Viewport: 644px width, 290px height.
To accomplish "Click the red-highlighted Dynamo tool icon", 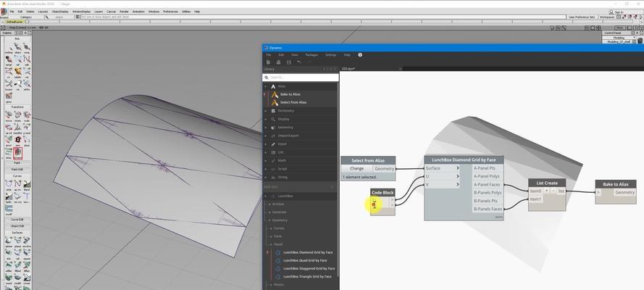I will click(x=17, y=153).
